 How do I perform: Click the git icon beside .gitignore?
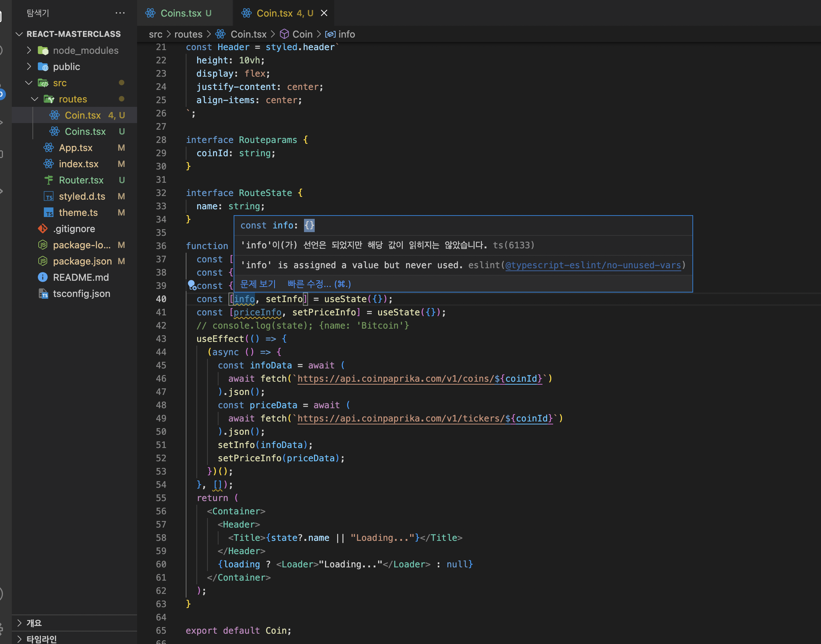[43, 228]
